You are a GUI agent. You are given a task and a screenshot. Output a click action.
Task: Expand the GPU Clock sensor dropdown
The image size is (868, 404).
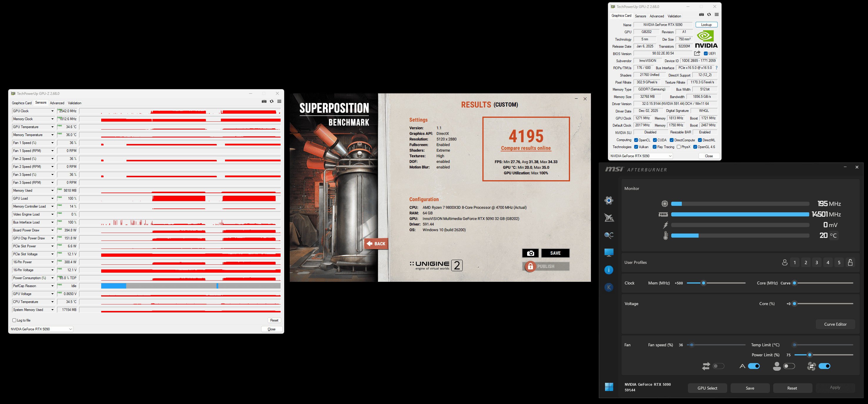point(53,111)
